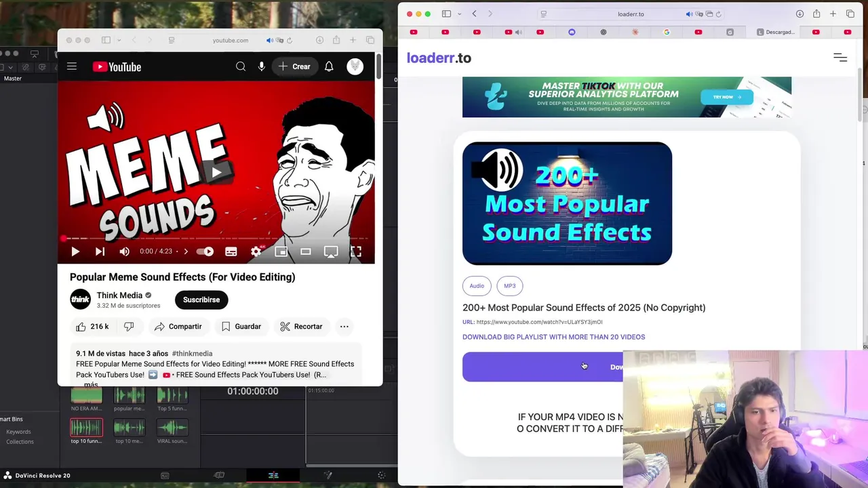Viewport: 868px width, 488px height.
Task: Click loaderr.to address bar
Action: point(631,14)
